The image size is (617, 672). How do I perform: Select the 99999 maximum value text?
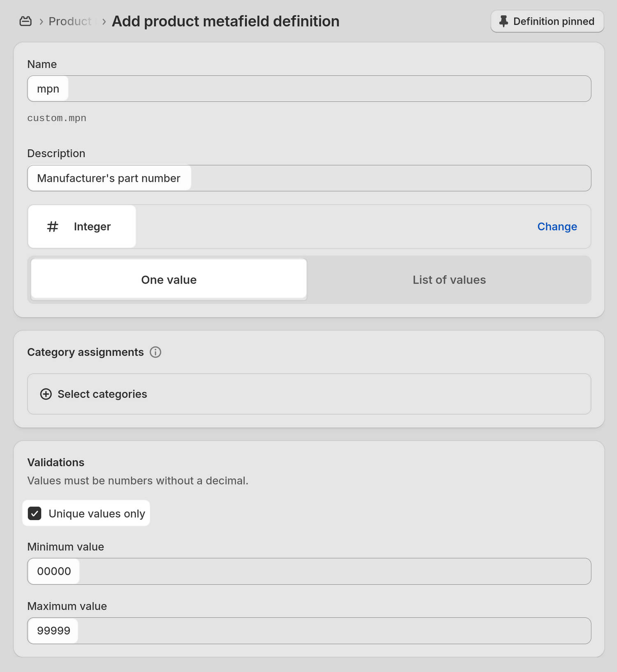pyautogui.click(x=53, y=630)
